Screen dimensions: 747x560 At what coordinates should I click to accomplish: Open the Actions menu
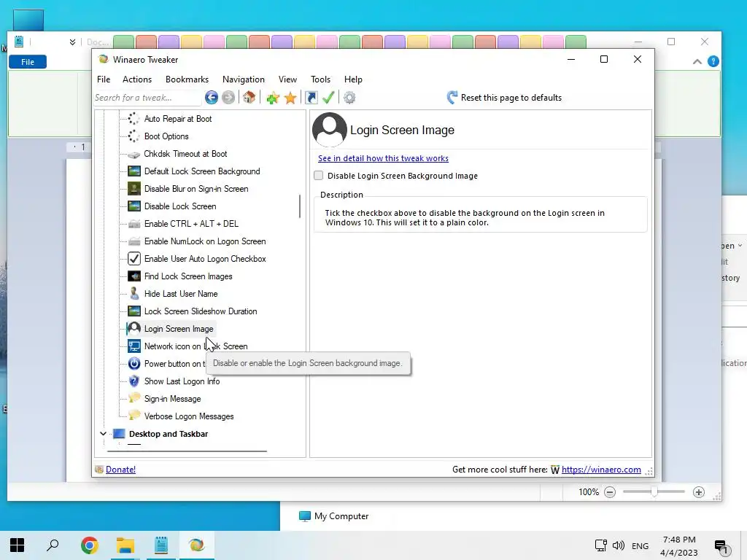[x=137, y=79]
